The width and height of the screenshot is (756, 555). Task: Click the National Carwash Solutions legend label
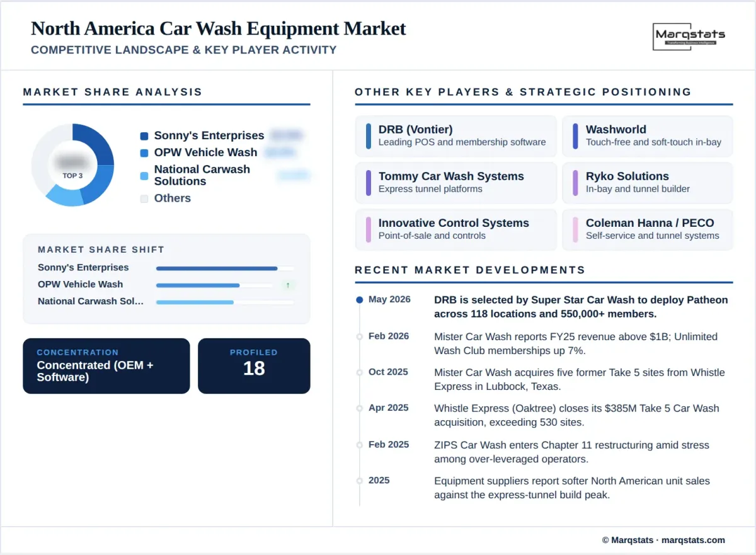tap(202, 175)
